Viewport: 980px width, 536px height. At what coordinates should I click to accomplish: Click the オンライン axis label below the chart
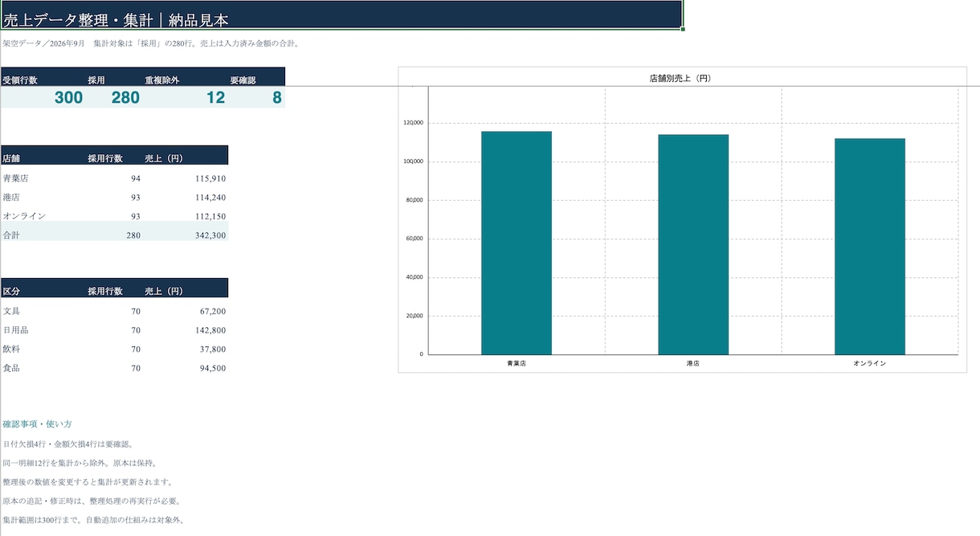[870, 363]
